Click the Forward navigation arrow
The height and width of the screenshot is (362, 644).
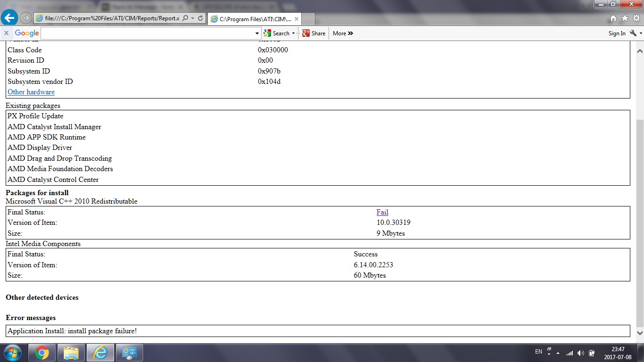26,18
